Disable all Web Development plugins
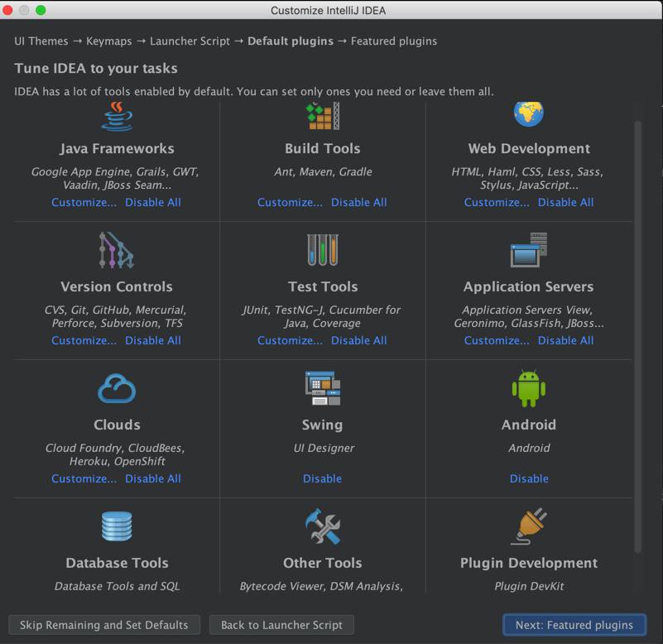Image resolution: width=663 pixels, height=644 pixels. pos(566,203)
